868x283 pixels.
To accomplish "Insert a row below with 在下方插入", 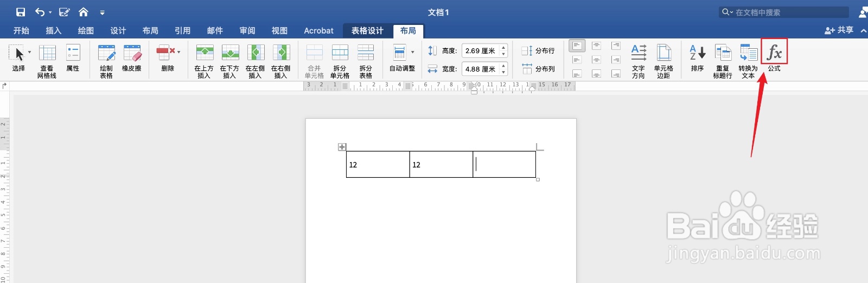I will coord(229,61).
